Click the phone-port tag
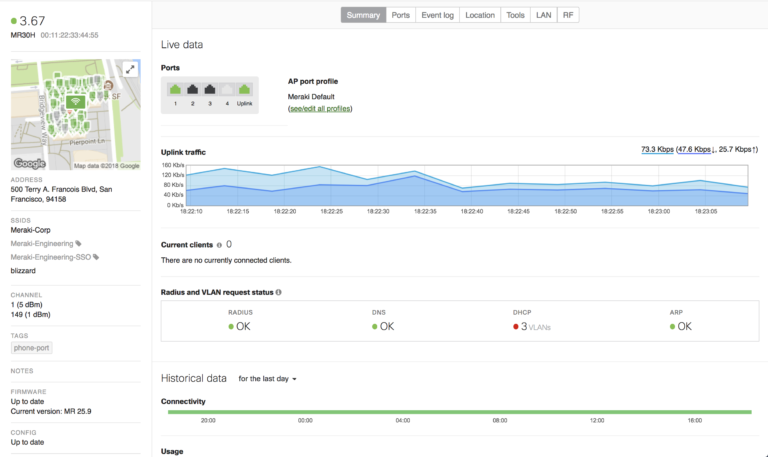This screenshot has height=457, width=768. click(x=33, y=348)
